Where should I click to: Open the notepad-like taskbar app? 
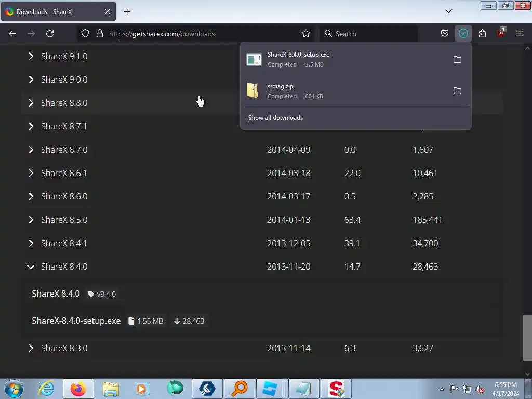[303, 389]
